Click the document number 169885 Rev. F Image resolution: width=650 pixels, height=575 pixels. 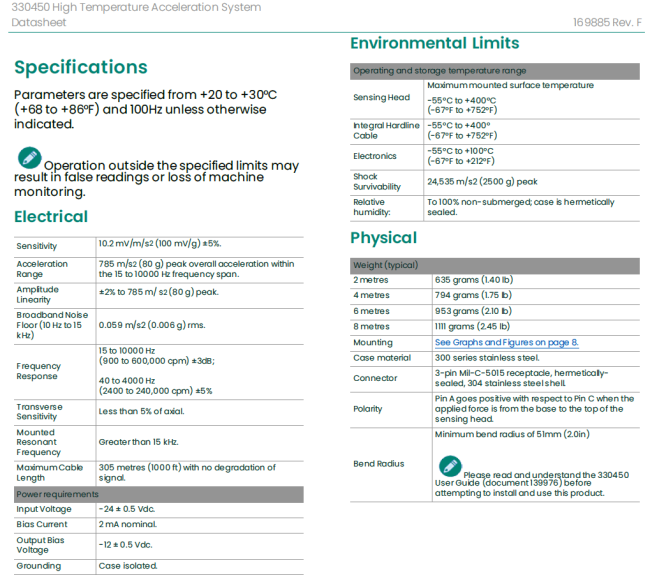[607, 21]
